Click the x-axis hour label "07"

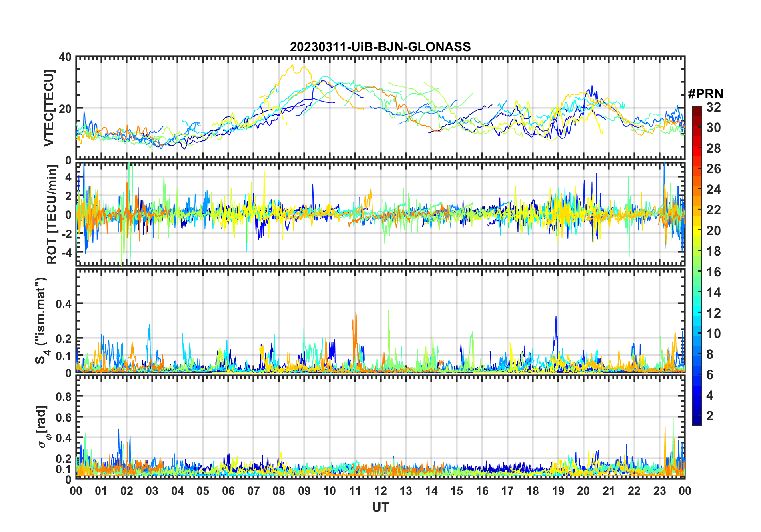pos(254,491)
